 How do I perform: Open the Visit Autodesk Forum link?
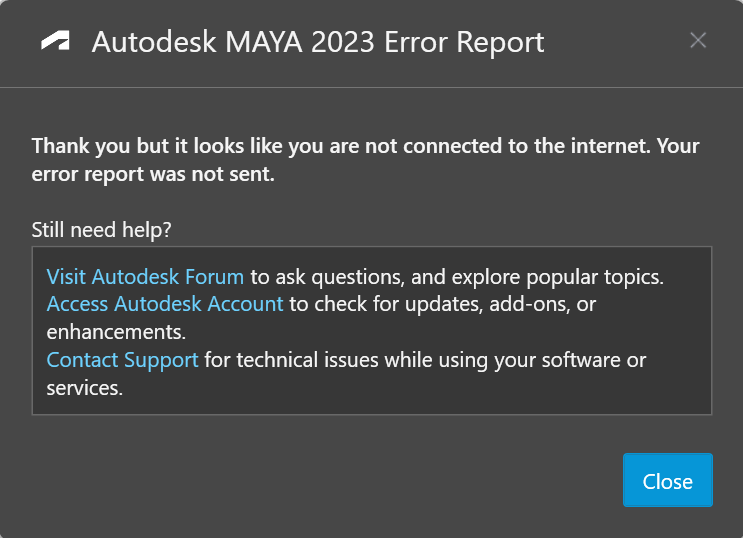145,276
